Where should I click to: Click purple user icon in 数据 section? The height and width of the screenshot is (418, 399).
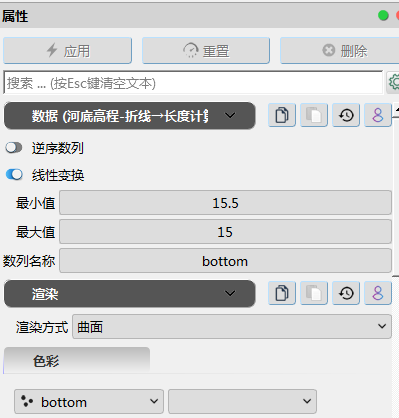click(x=378, y=115)
